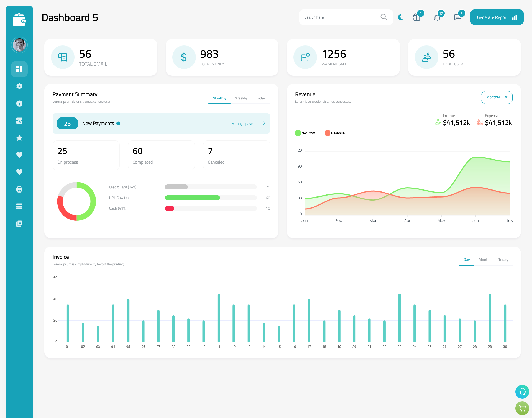Click the heart/favorites icon in sidebar
The height and width of the screenshot is (418, 532).
(19, 155)
